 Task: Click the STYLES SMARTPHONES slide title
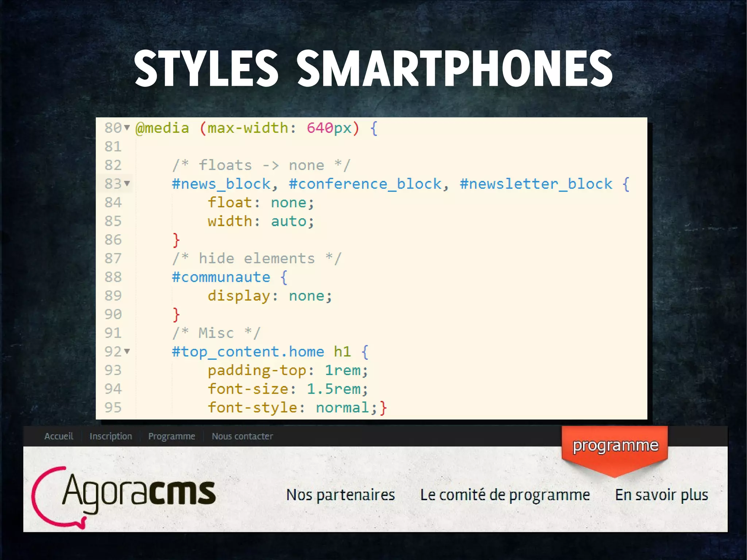tap(373, 69)
